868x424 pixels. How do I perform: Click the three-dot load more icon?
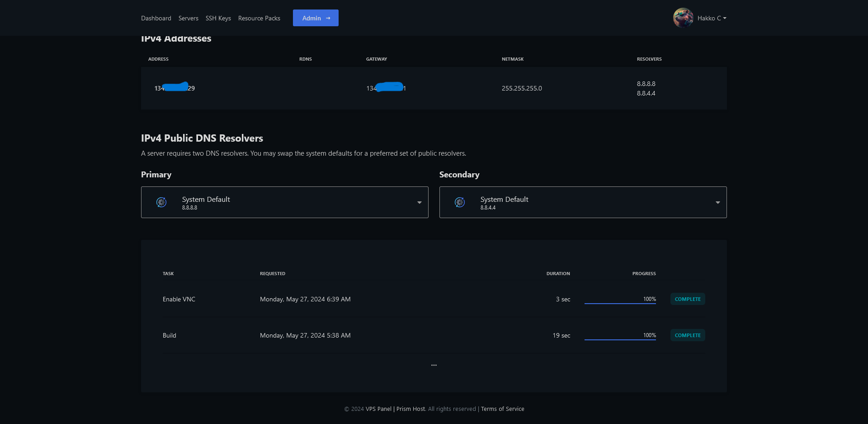[x=434, y=365]
